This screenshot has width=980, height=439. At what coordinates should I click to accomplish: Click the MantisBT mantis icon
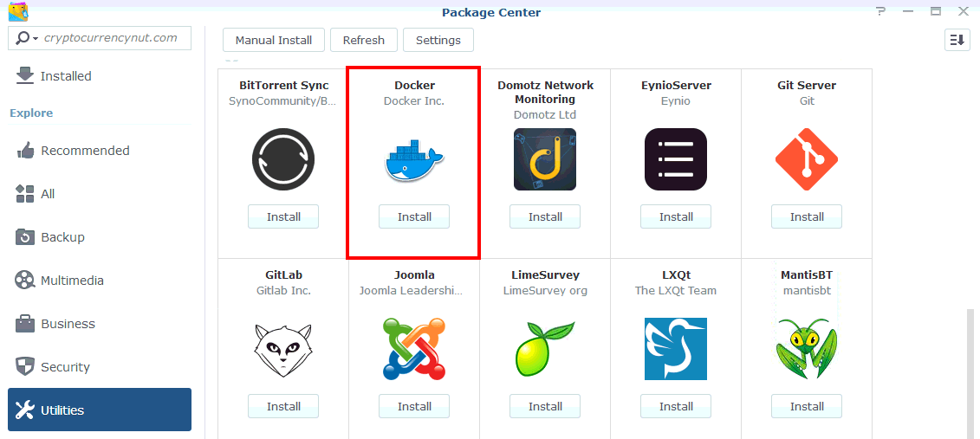tap(806, 348)
